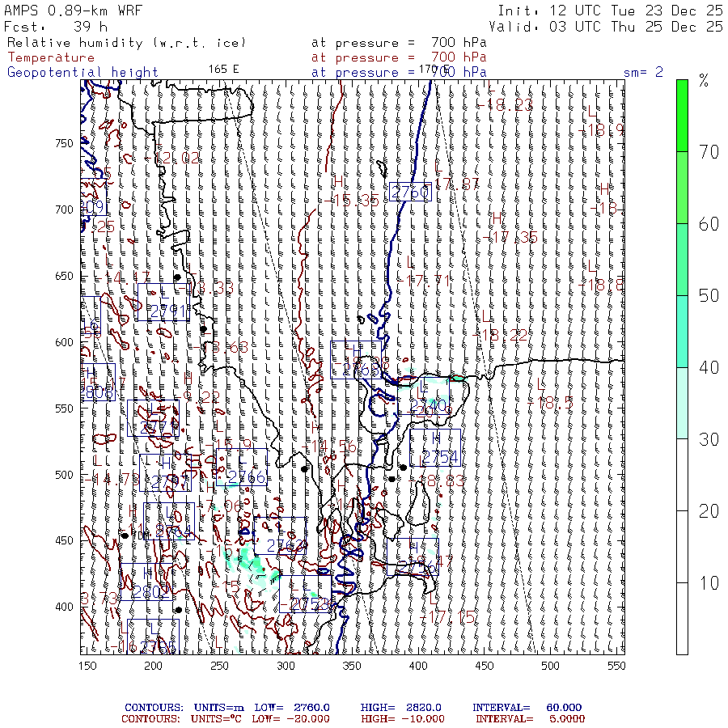Click the 30–40 percent pale color bar segment

682,404
